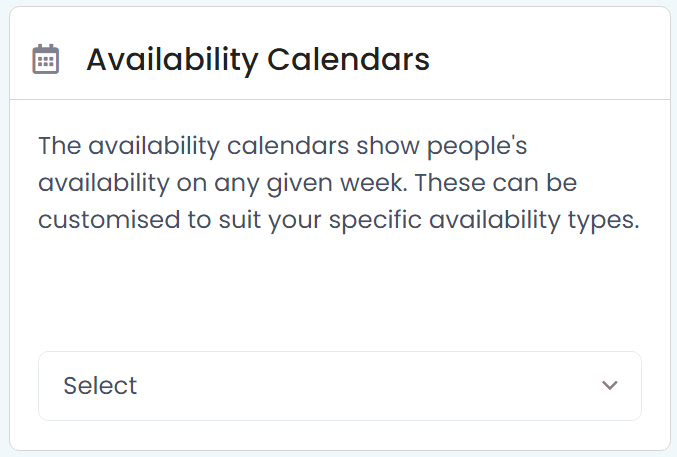
Task: Click the word 'customised' in the description
Action: (x=109, y=220)
